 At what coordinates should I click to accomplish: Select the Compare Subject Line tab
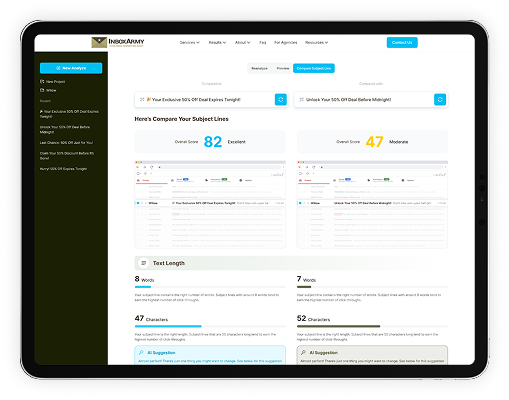point(314,68)
